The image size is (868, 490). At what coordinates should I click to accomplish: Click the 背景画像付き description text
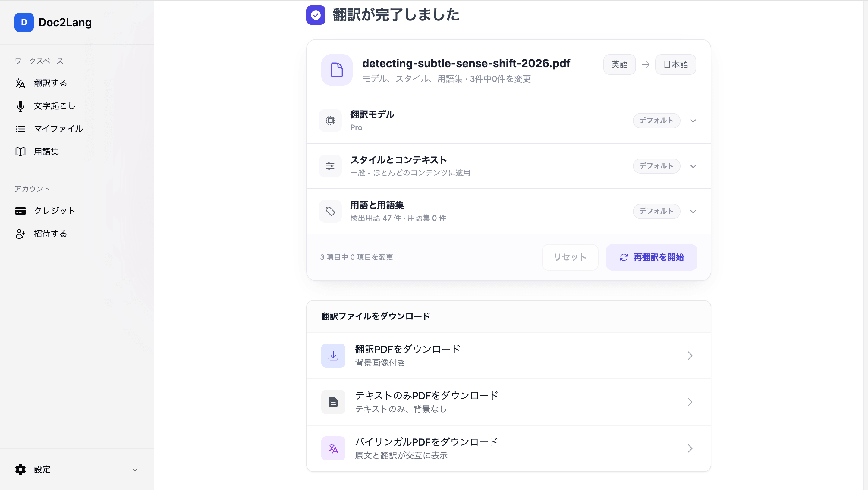click(380, 363)
